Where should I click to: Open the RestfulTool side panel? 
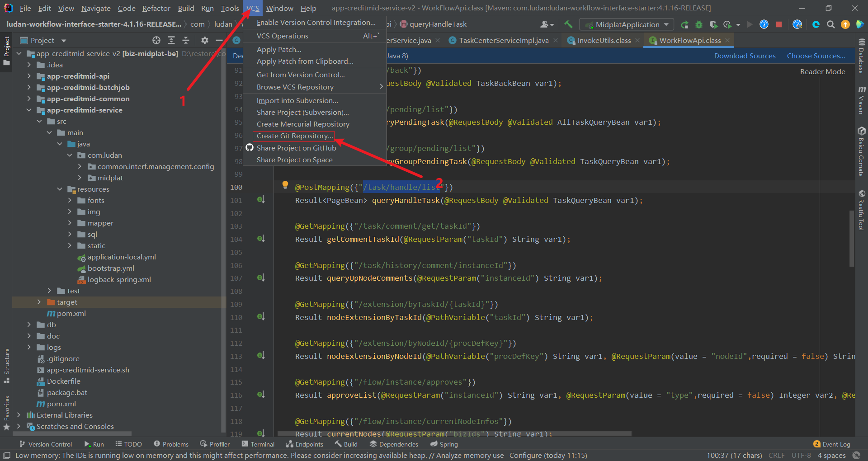(862, 210)
